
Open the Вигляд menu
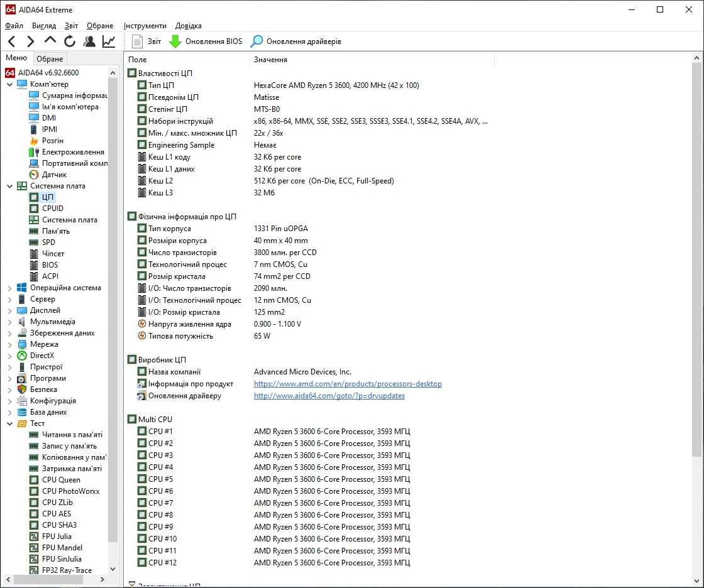[43, 26]
